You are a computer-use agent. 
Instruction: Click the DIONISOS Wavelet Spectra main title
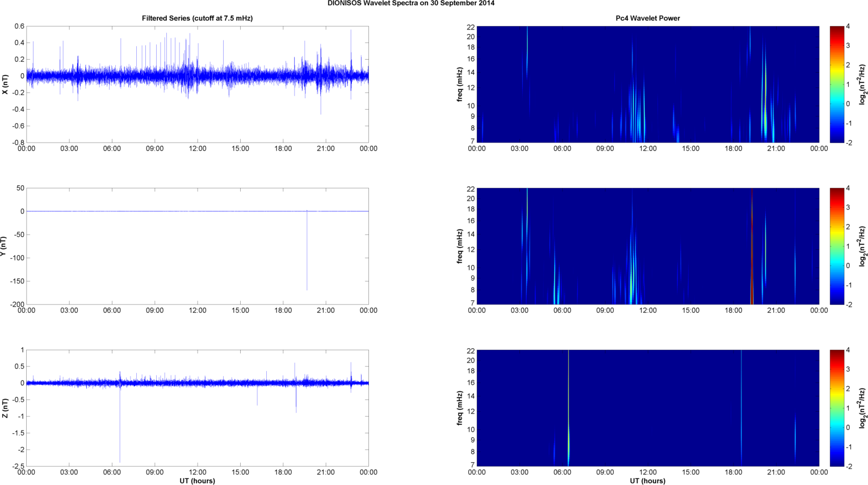coord(410,3)
